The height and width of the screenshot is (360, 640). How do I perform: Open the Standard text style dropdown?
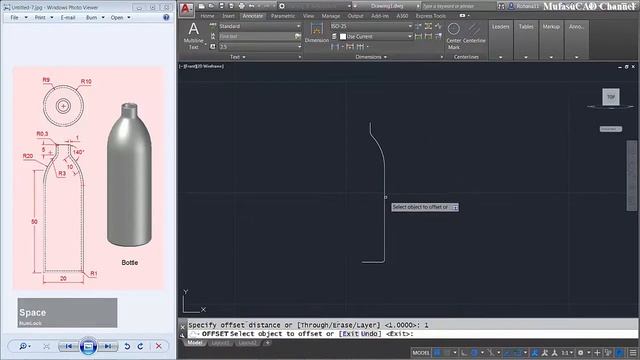pos(260,26)
